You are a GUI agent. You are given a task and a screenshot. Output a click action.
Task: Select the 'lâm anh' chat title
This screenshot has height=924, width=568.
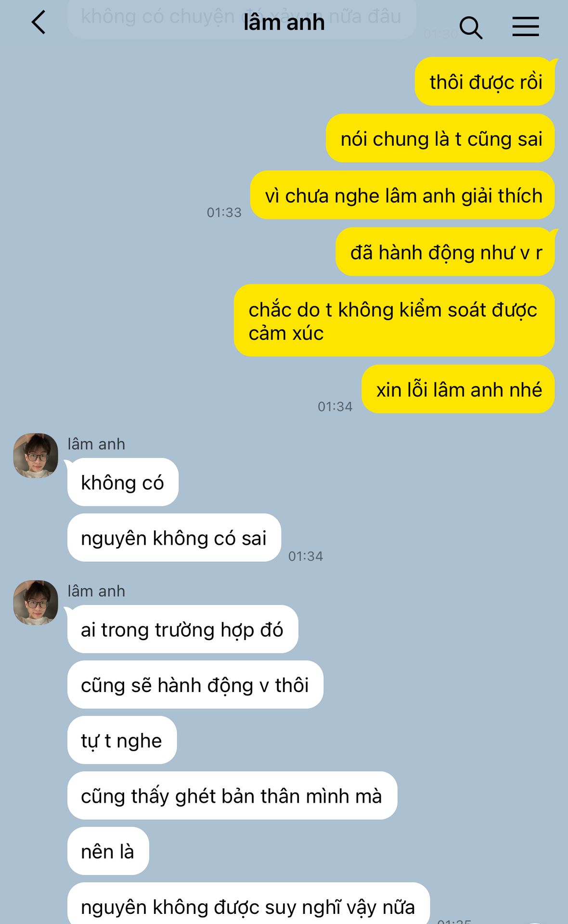tap(284, 23)
